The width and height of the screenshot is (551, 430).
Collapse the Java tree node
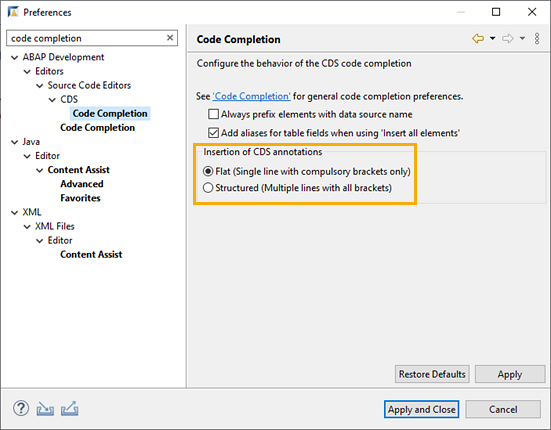14,142
